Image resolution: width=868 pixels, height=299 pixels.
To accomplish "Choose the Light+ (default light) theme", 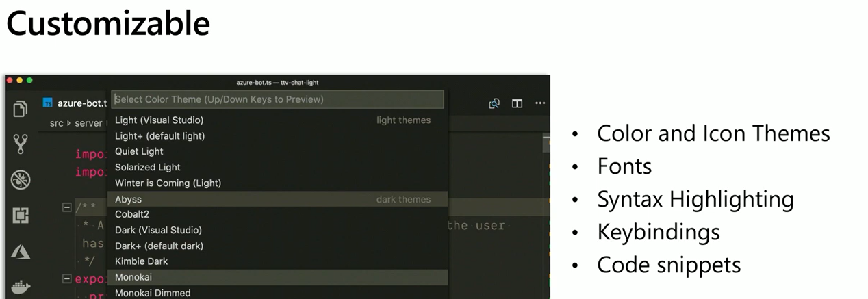I will (278, 136).
